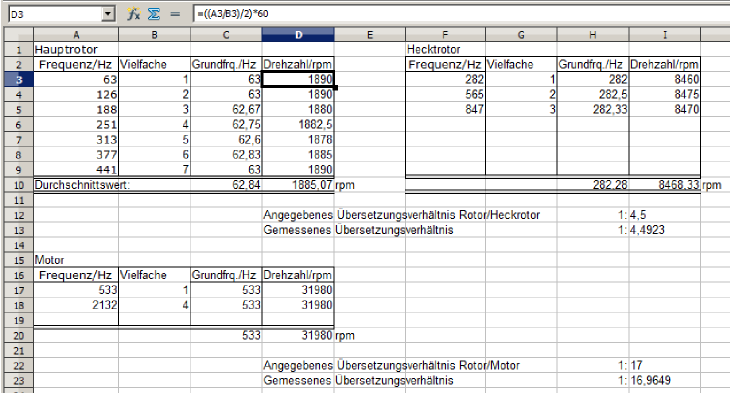Click cell containing 1885
730x393 pixels.
298,155
